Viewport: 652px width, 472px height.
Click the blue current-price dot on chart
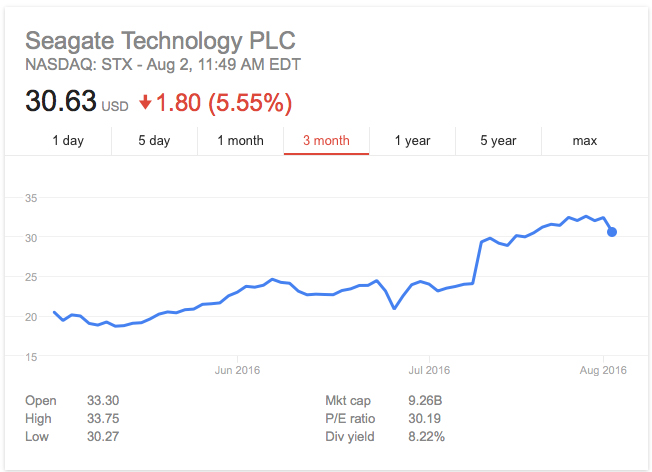[x=612, y=232]
